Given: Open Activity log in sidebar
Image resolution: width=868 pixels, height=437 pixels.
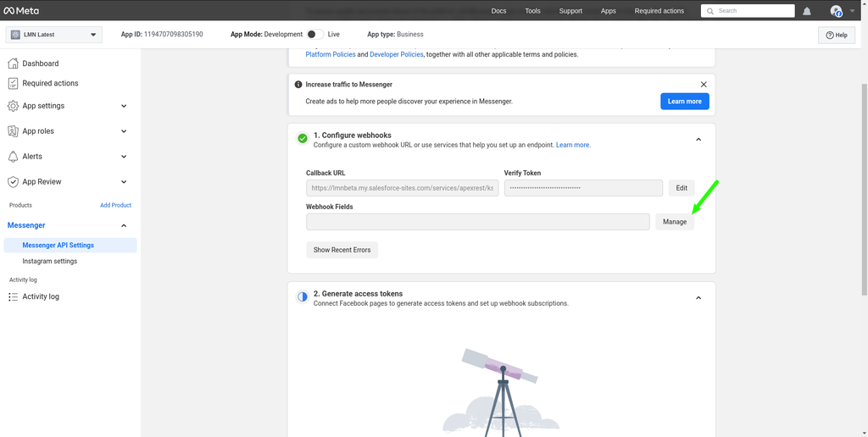Looking at the screenshot, I should tap(41, 296).
